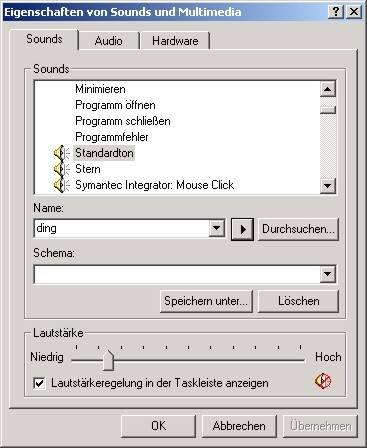Image resolution: width=367 pixels, height=448 pixels.
Task: Switch to the Hardware tab
Action: pos(175,41)
